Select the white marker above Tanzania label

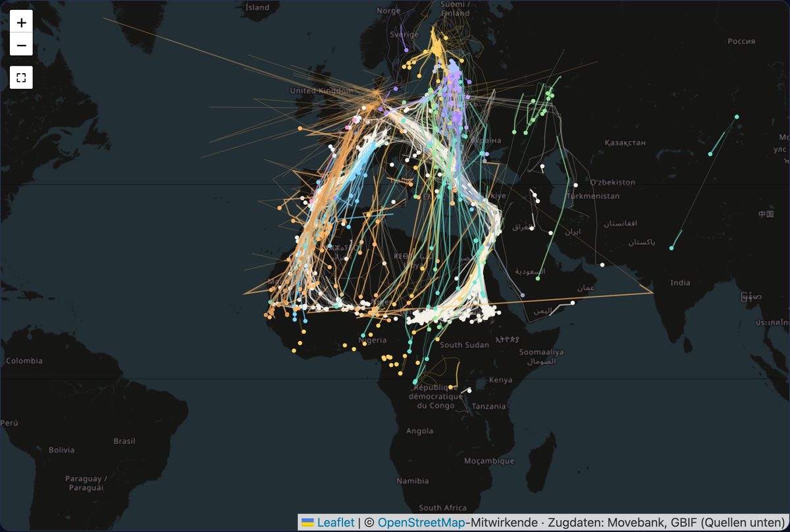[x=469, y=390]
